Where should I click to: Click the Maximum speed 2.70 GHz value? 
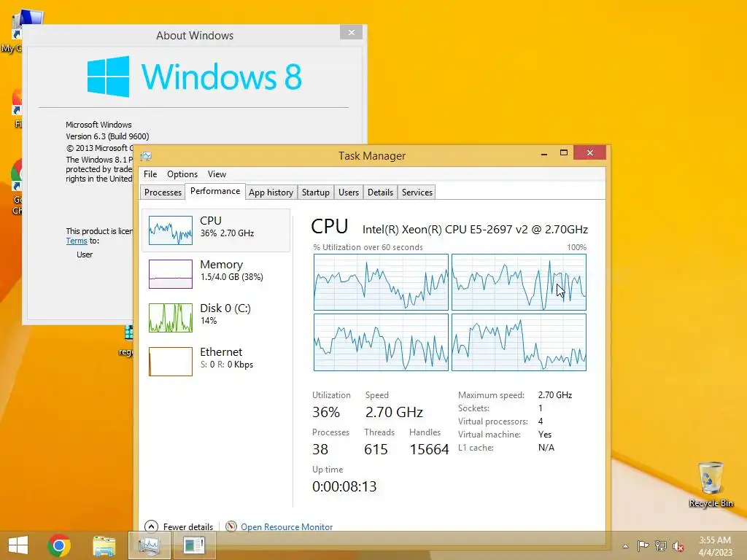point(555,394)
